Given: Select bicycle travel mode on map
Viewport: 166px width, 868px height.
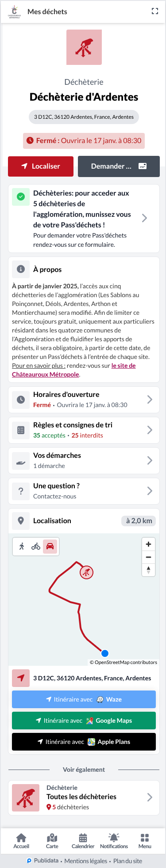Looking at the screenshot, I should pos(36,547).
